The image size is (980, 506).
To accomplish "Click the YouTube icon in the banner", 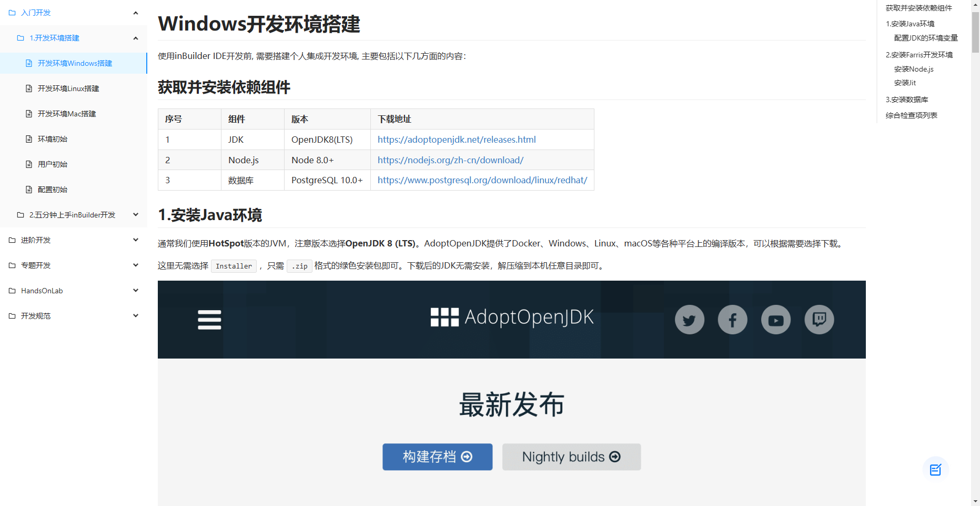I will tap(776, 320).
